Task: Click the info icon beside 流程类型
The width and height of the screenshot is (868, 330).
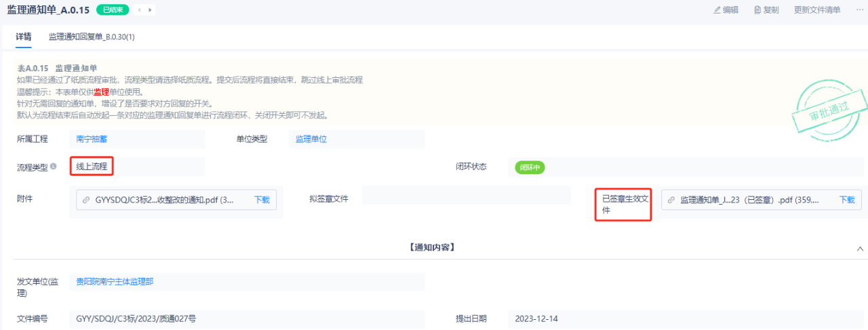Action: tap(54, 166)
